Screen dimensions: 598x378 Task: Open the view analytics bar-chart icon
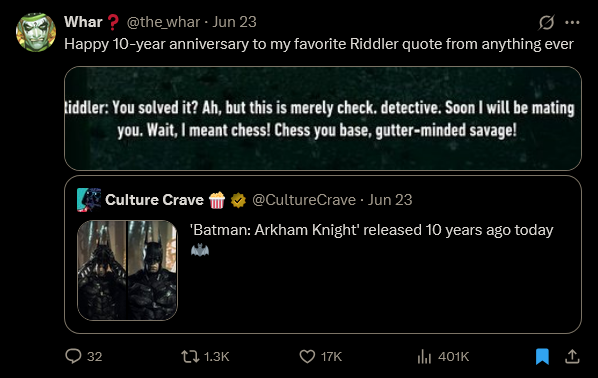pos(424,356)
